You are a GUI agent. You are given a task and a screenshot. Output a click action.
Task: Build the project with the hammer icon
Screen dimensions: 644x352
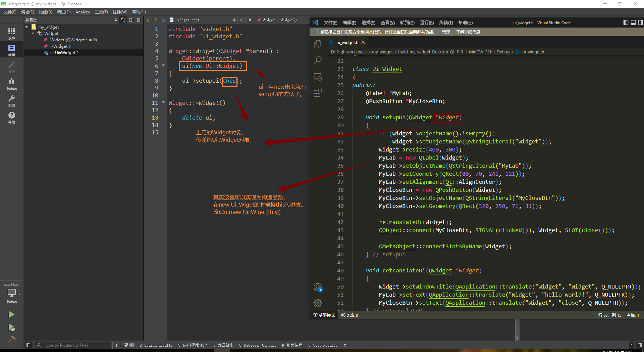[x=11, y=340]
